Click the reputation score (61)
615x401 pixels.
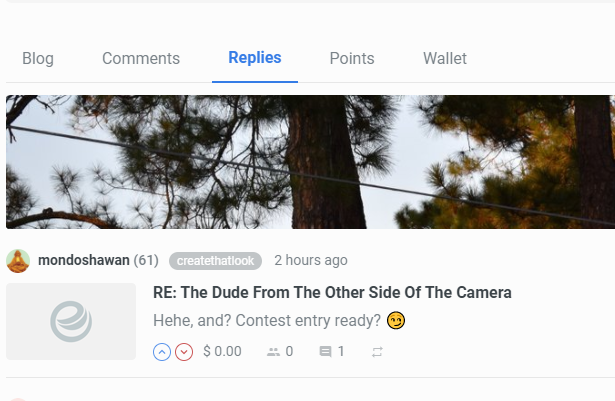pos(146,261)
